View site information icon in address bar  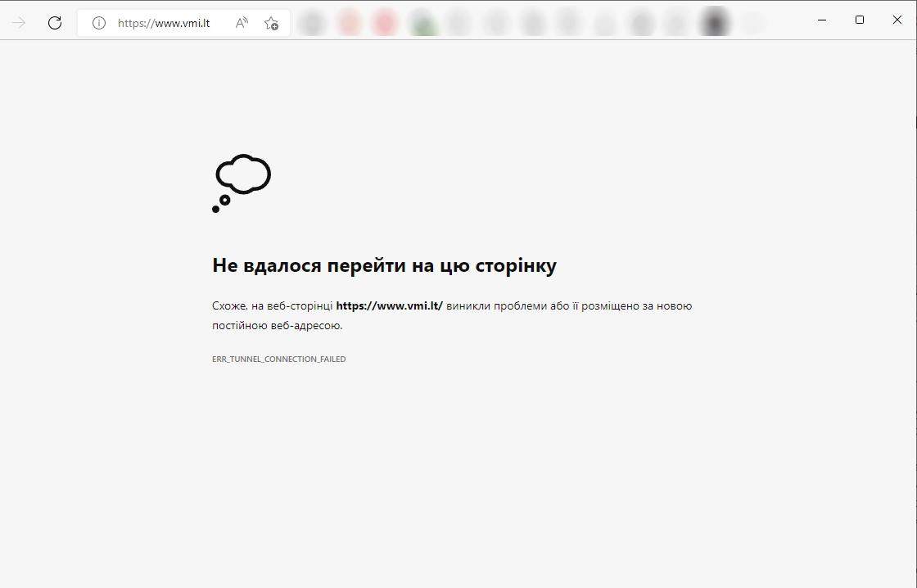[99, 23]
